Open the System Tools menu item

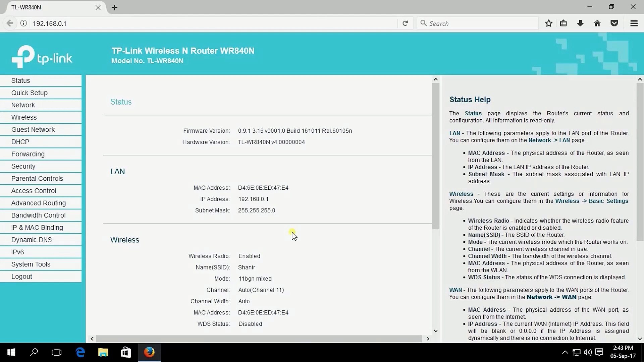click(x=31, y=264)
